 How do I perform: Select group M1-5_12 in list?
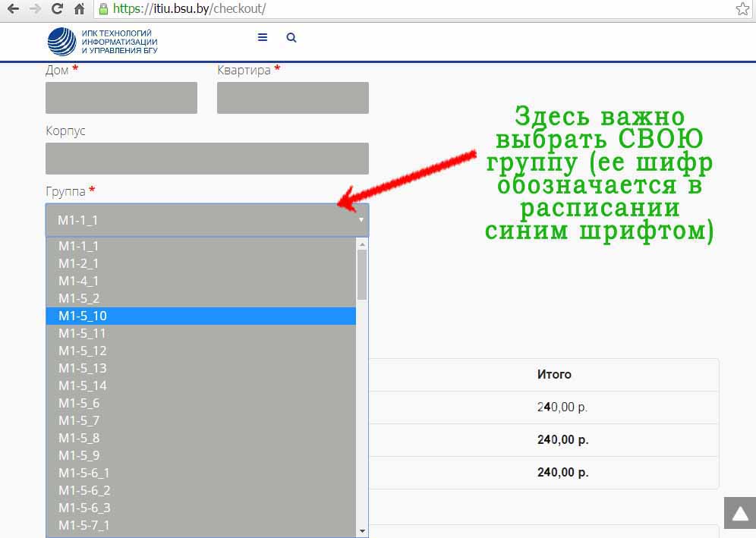tap(200, 351)
